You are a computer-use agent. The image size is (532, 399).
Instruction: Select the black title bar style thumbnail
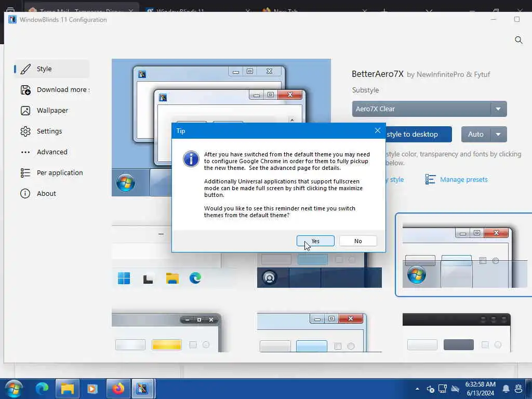(456, 332)
